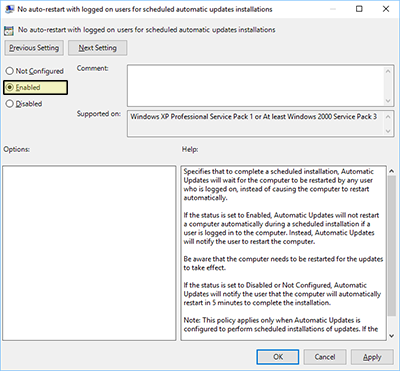Click the Supported on scroll down arrow
This screenshot has width=400, height=371.
[388, 131]
